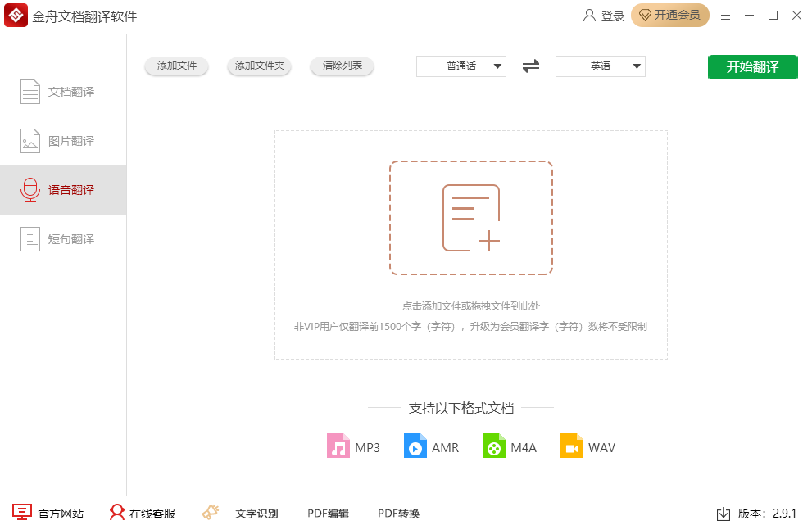
Task: Open the hamburger menu icon in the title bar
Action: point(725,16)
